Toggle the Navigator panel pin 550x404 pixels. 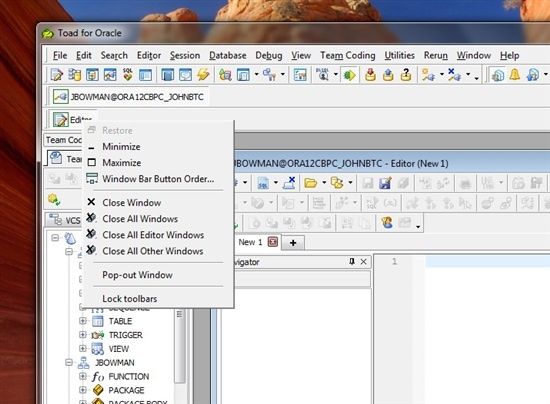pyautogui.click(x=352, y=262)
